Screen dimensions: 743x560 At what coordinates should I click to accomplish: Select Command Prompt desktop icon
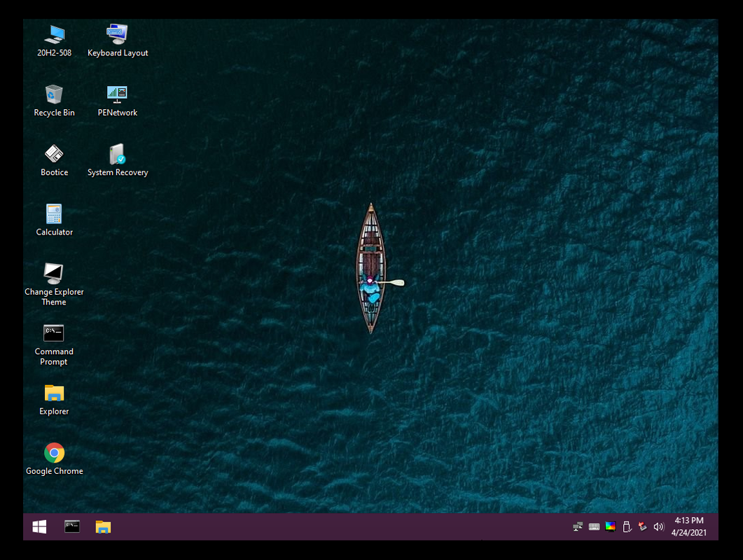click(x=54, y=344)
